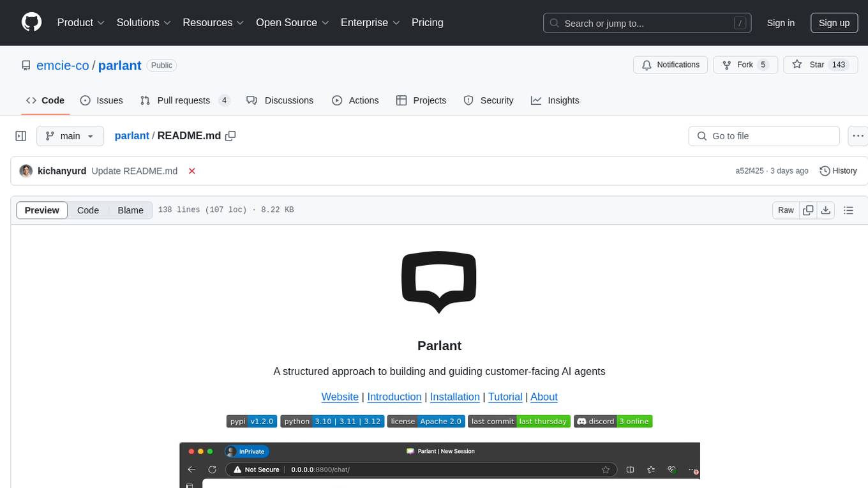Expand the file tree side panel

[21, 136]
